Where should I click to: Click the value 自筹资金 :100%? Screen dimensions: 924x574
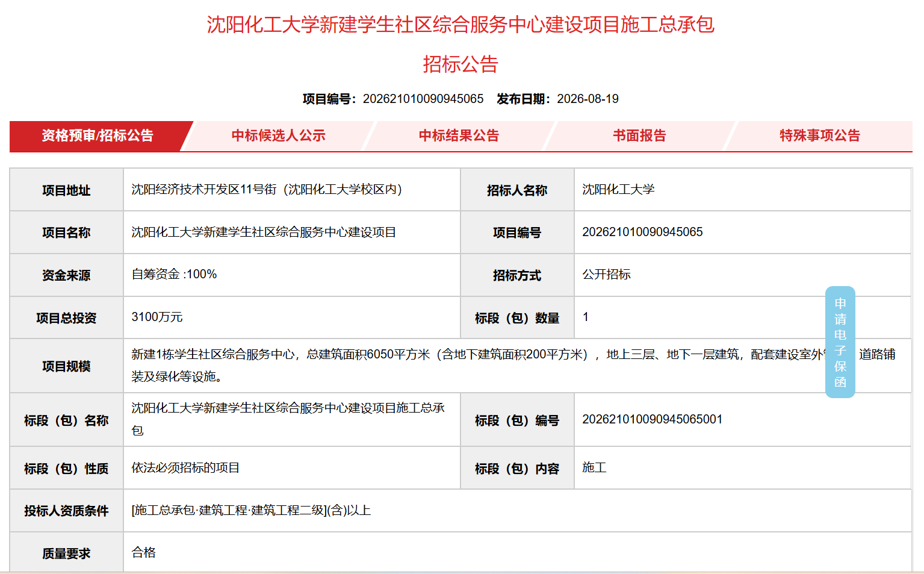click(174, 275)
